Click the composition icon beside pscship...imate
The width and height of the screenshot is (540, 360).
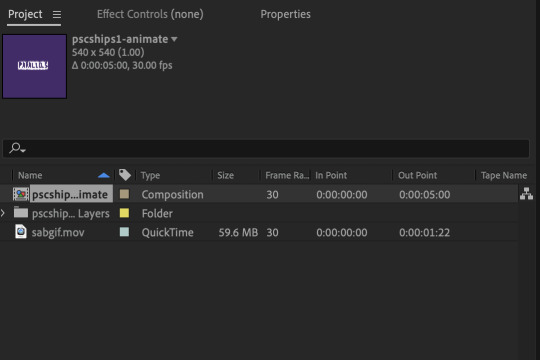[x=21, y=194]
